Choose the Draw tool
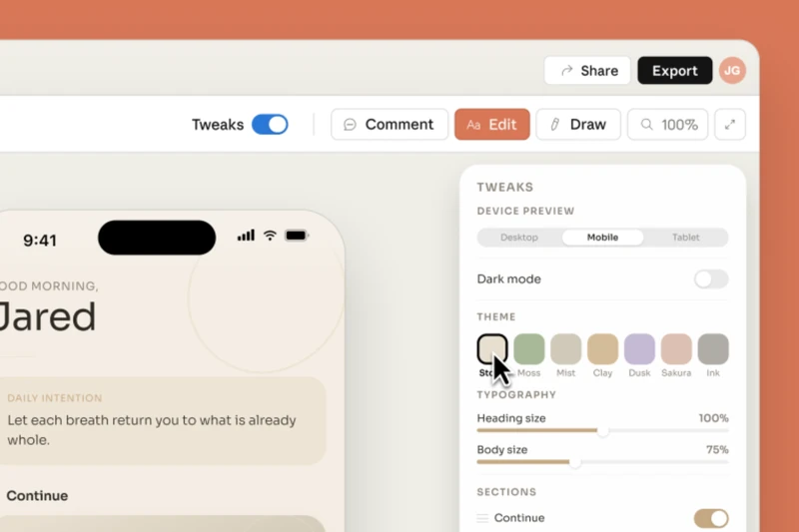Image resolution: width=799 pixels, height=532 pixels. coord(577,125)
